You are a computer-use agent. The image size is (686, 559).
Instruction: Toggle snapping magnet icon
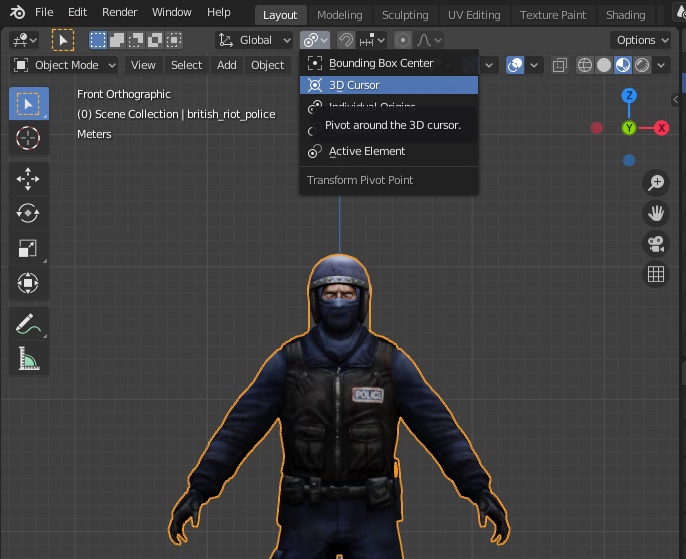(346, 40)
